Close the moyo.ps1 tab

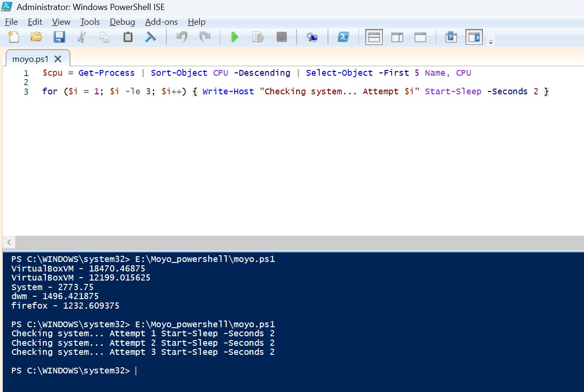pyautogui.click(x=58, y=59)
